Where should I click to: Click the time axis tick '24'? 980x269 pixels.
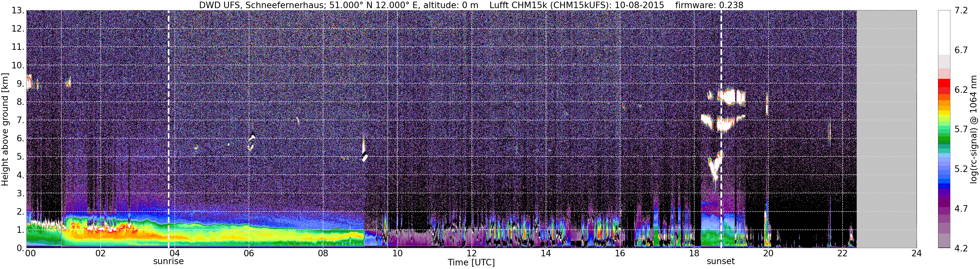click(917, 254)
